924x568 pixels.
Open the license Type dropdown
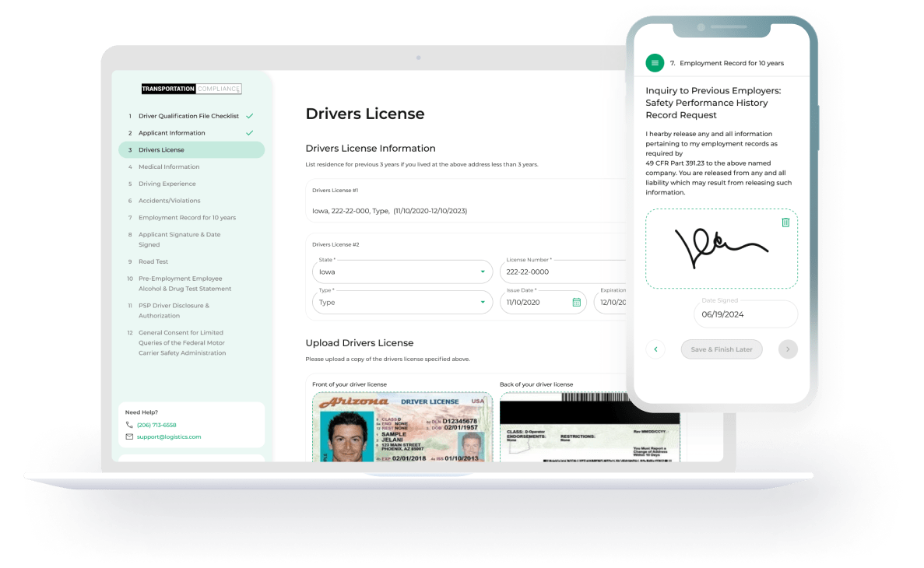(483, 302)
